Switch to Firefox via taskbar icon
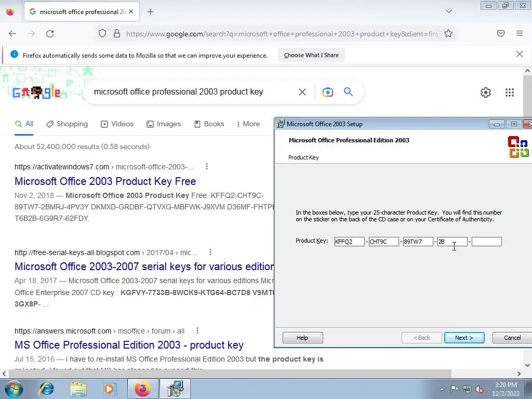Image resolution: width=532 pixels, height=399 pixels. (x=142, y=389)
